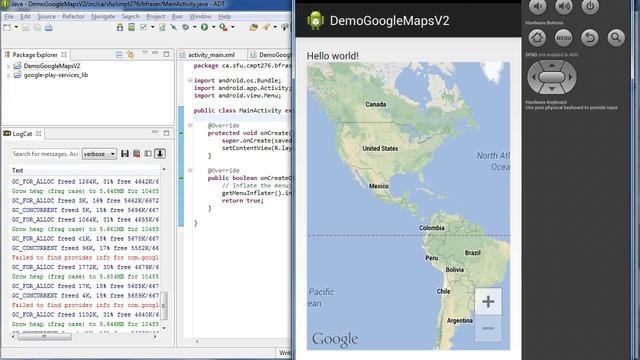Viewport: 640px width, 360px height.
Task: Open the Window menu in ADT
Action: 200,16
